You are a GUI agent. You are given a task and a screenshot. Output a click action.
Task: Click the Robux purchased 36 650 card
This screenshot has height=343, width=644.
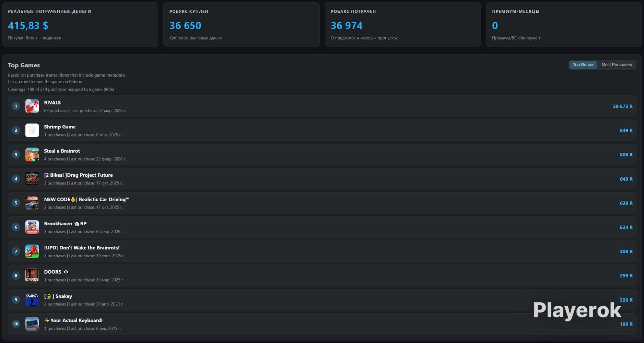tap(241, 25)
